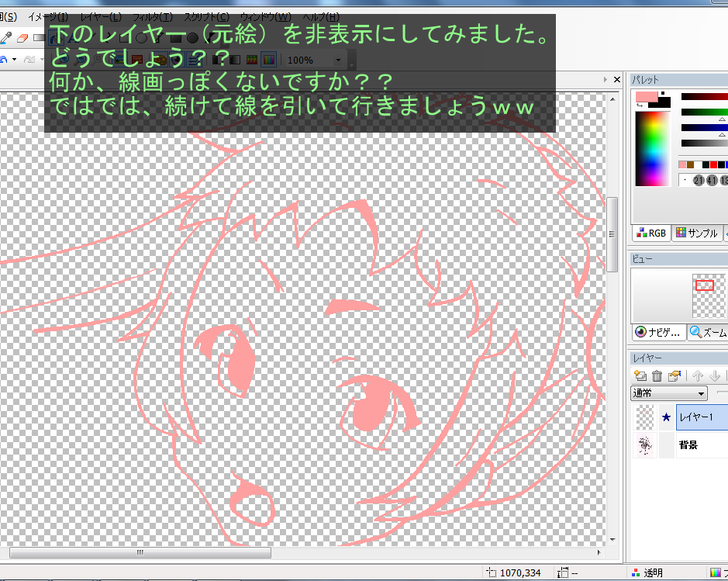The image size is (728, 581).
Task: Select the レイヤー1 layer
Action: click(x=701, y=417)
